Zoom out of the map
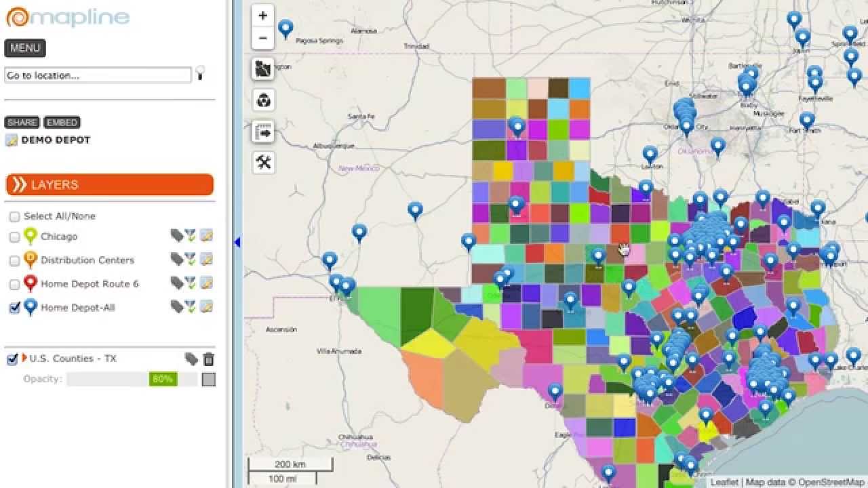868x488 pixels. click(x=263, y=38)
